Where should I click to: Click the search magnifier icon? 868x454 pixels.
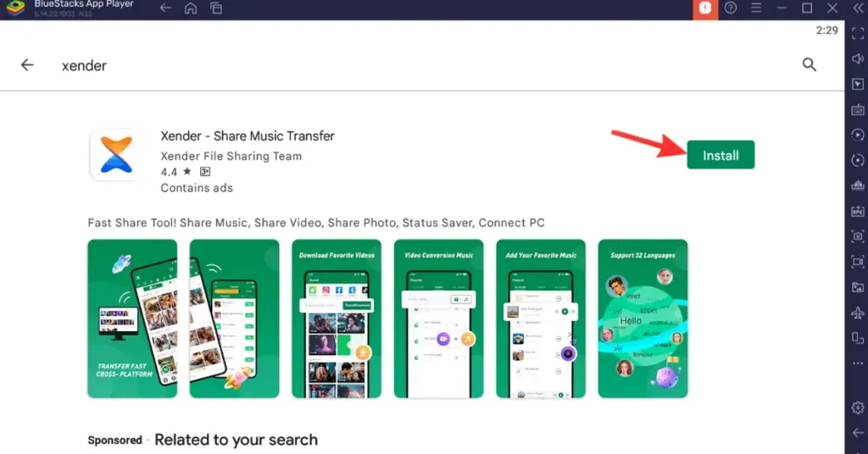tap(810, 64)
